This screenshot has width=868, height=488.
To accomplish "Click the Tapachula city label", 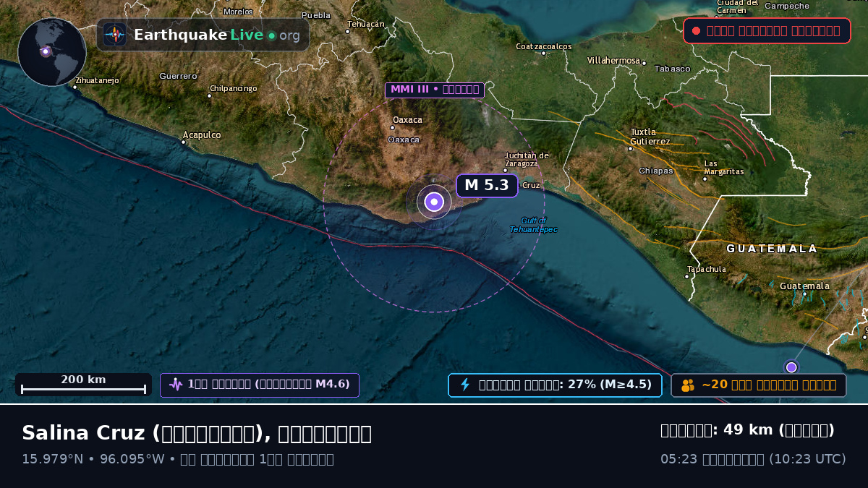I will (x=707, y=269).
